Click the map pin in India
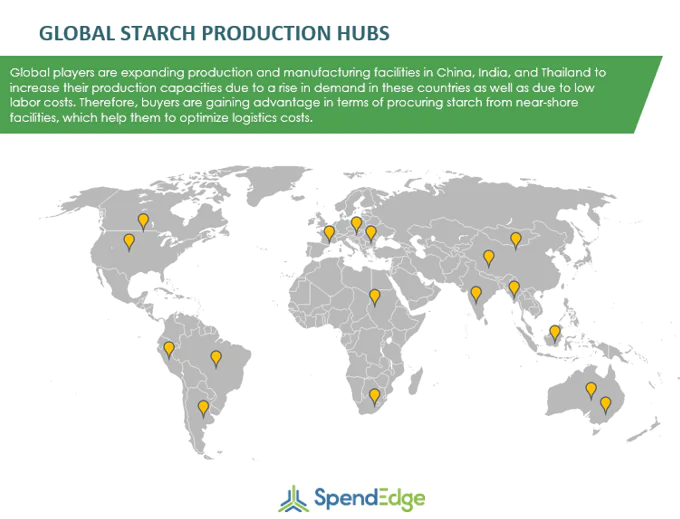The image size is (680, 519). tap(476, 294)
